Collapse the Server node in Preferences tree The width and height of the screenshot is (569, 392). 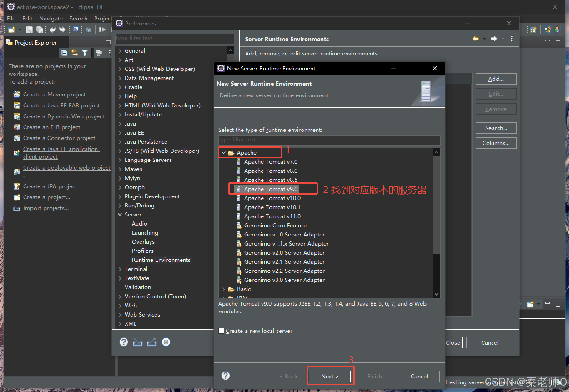120,215
